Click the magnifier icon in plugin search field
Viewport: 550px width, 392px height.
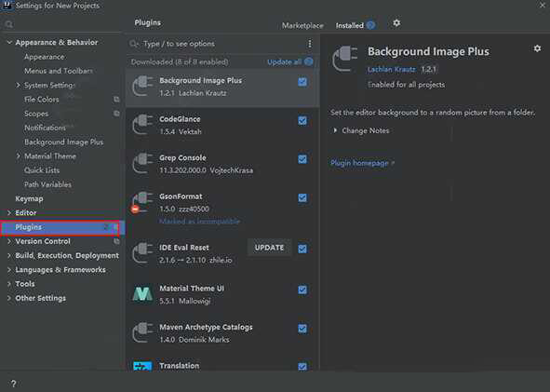[134, 44]
